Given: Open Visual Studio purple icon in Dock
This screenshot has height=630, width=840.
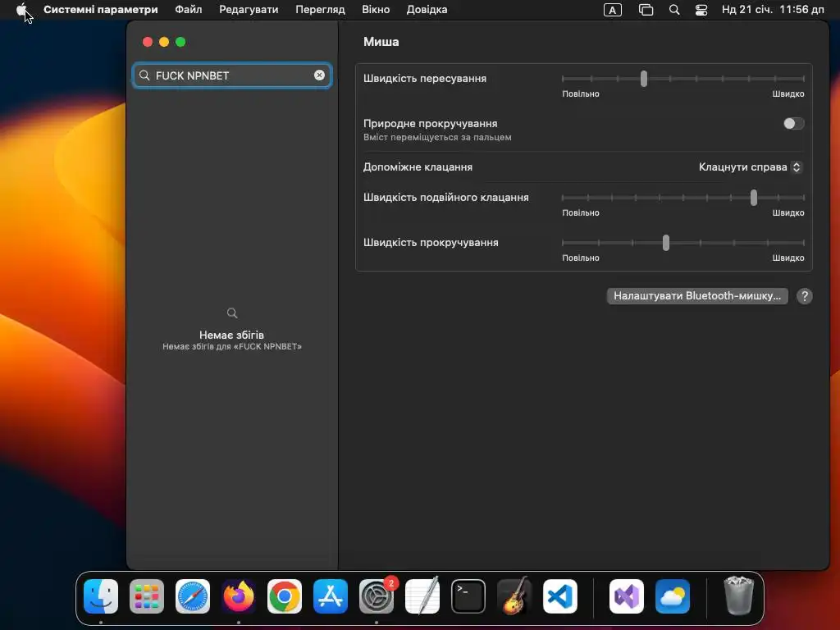Looking at the screenshot, I should pos(627,596).
